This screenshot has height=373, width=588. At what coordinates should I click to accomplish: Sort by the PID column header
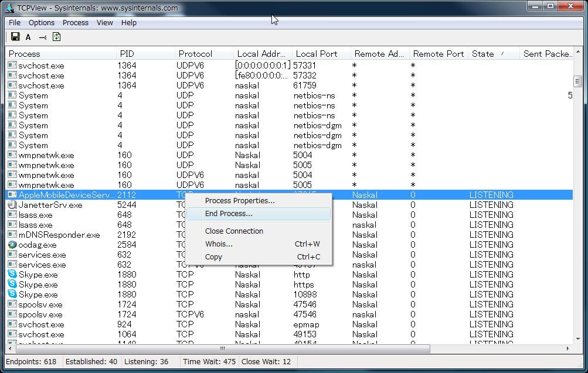[145, 53]
